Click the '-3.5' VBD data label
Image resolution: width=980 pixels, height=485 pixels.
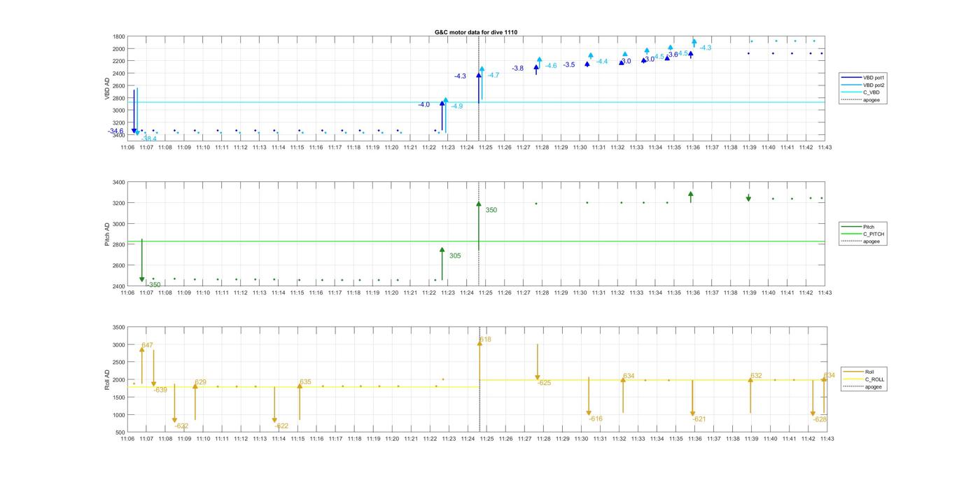pos(569,64)
